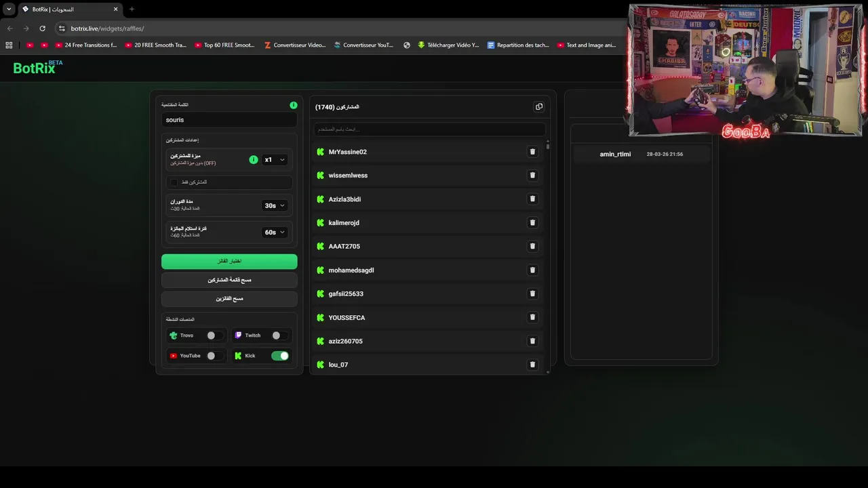The height and width of the screenshot is (488, 868).
Task: Open Repartition des tach... bookmark
Action: (x=519, y=45)
